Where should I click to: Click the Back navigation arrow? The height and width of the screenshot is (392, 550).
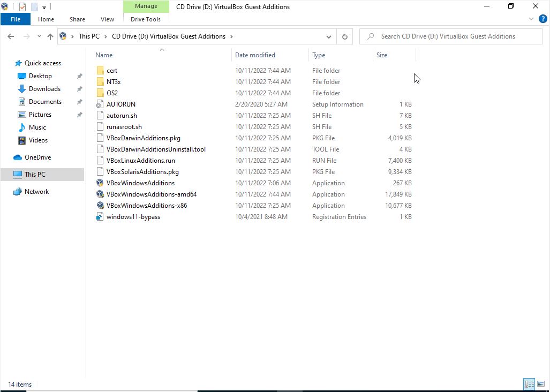tap(11, 36)
